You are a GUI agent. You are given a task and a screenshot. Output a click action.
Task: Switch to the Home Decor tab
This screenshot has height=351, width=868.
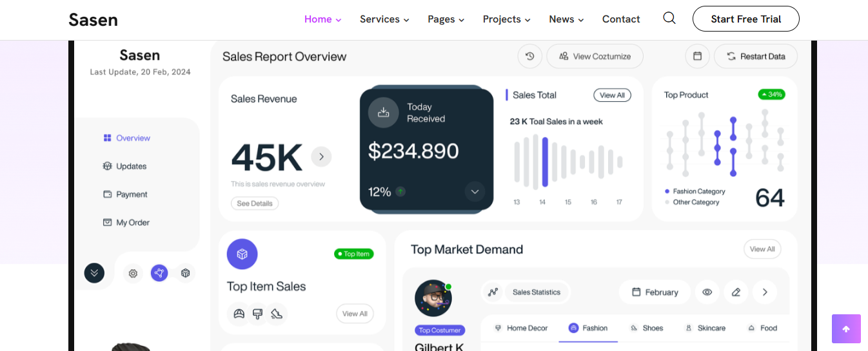click(x=521, y=328)
